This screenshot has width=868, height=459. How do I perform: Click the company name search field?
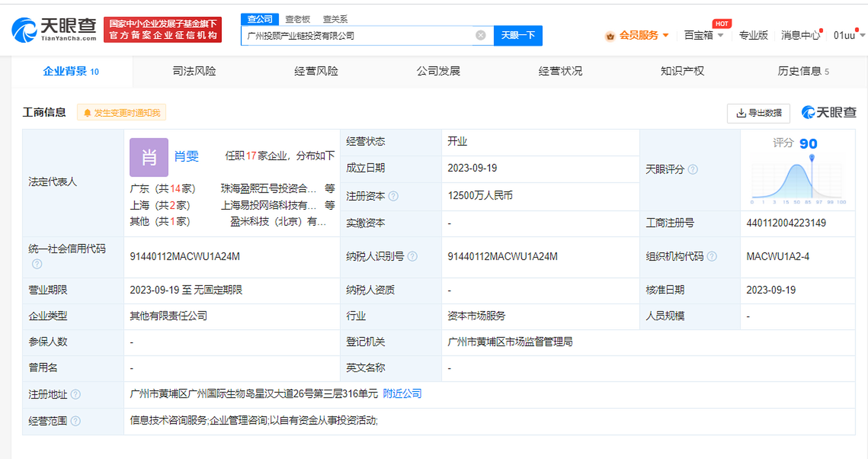[358, 36]
